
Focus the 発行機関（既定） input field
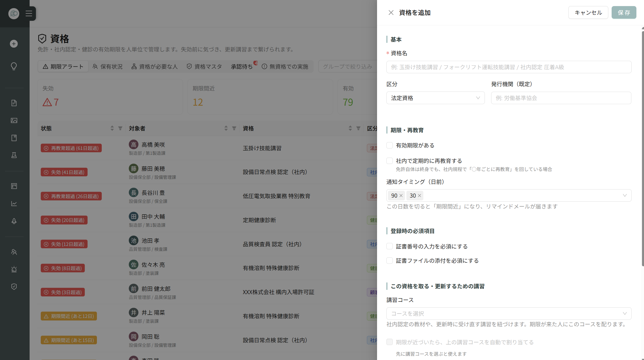(x=561, y=98)
